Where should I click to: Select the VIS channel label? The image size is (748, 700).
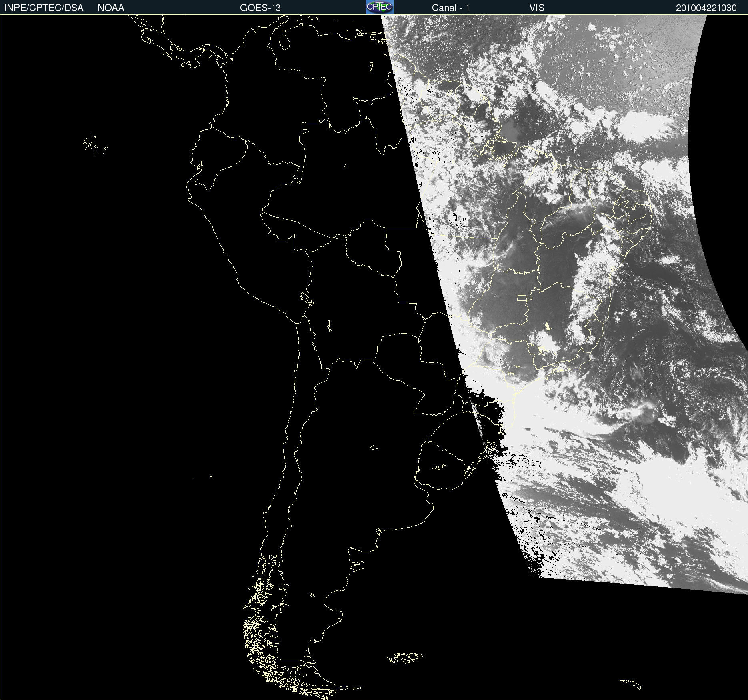coord(537,8)
